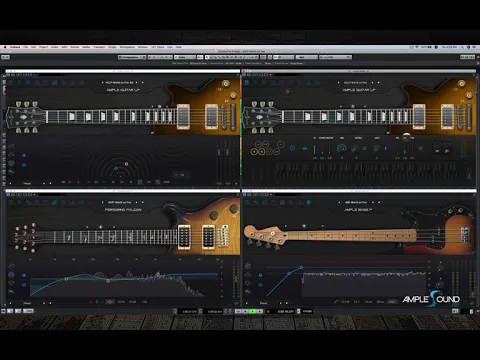Open Preset selector at bottom of Ample Bass P FX panel
Screen dimensions: 480x360
pos(264,303)
